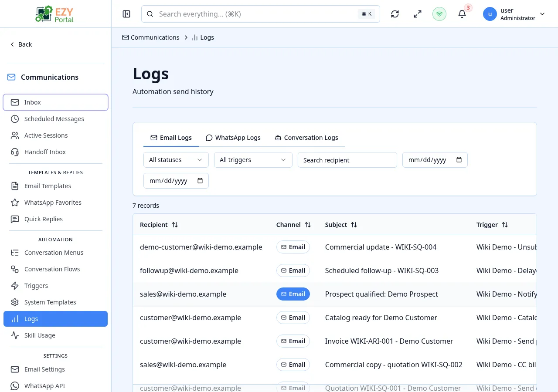This screenshot has width=558, height=392.
Task: Switch to the Email Logs tab
Action: pyautogui.click(x=171, y=138)
